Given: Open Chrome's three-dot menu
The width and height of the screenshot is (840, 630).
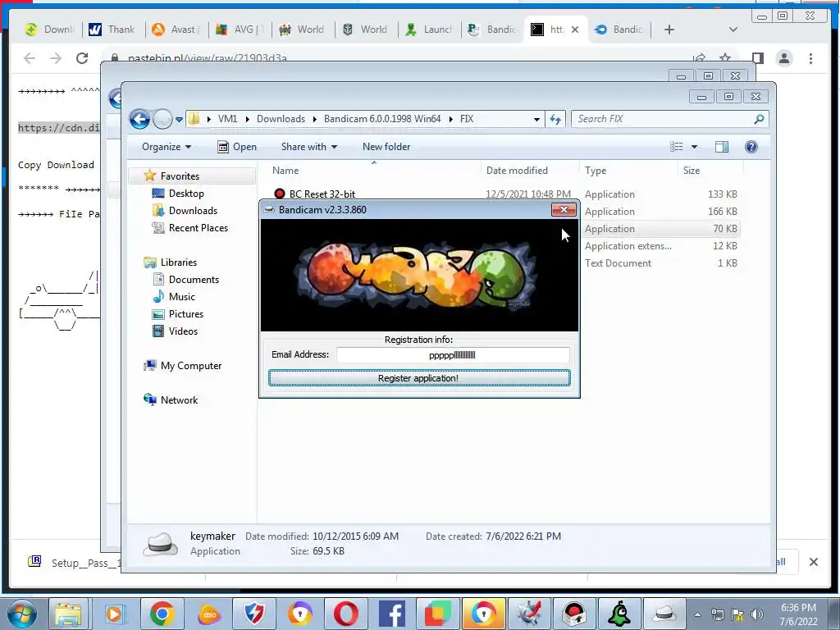Looking at the screenshot, I should tap(810, 58).
